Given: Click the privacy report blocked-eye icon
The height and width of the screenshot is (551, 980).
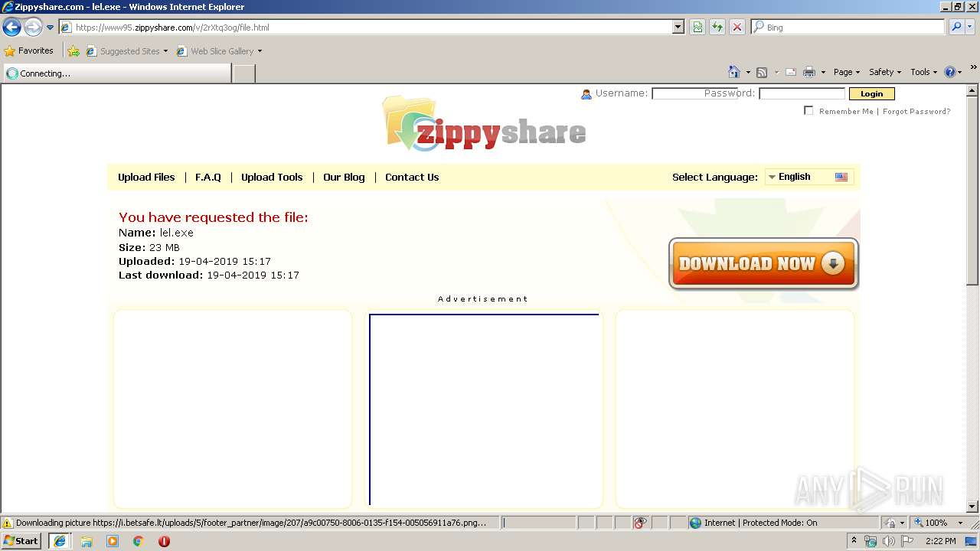Looking at the screenshot, I should tap(640, 523).
